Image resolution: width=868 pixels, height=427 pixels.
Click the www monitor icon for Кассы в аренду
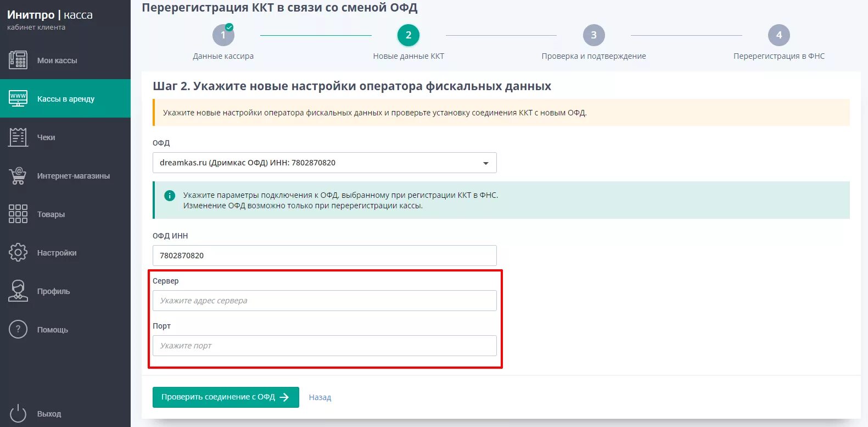coord(18,98)
